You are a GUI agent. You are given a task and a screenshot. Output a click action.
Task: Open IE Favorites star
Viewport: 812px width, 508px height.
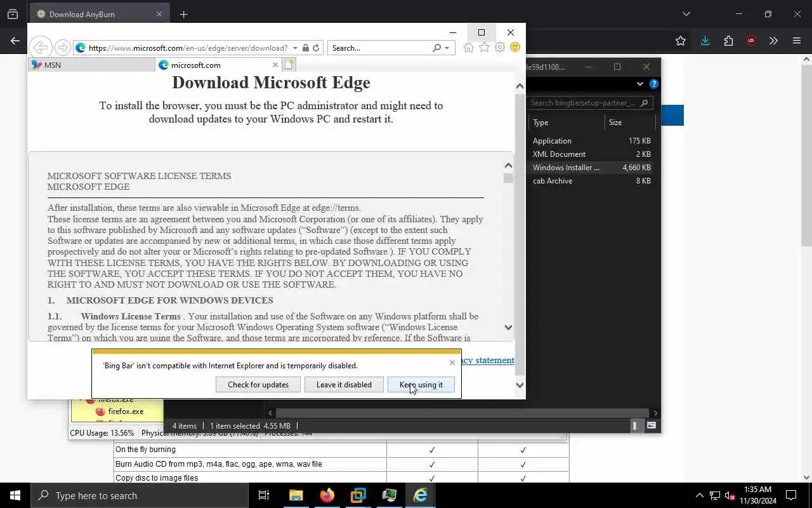pyautogui.click(x=484, y=48)
